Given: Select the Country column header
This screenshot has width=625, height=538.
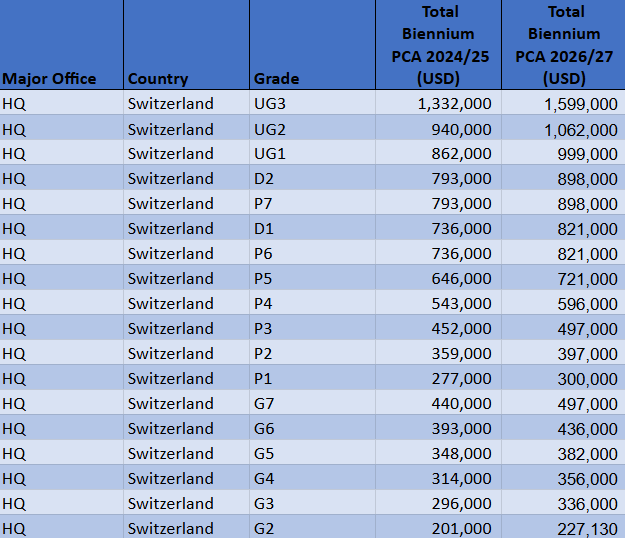Looking at the screenshot, I should click(158, 78).
